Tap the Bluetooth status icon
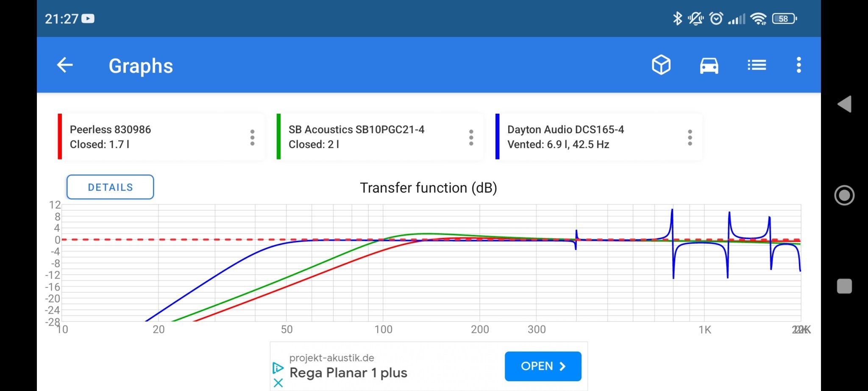The image size is (868, 391). pyautogui.click(x=677, y=19)
